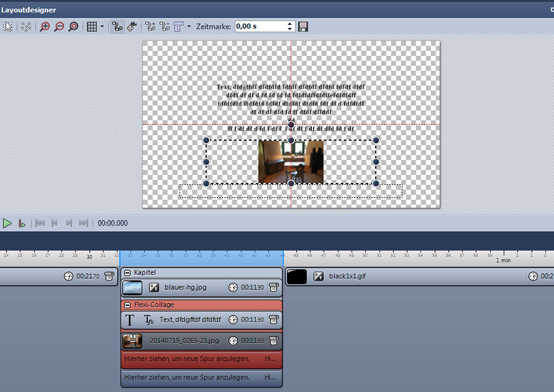Click the remove motion path keyframe icon

(165, 26)
